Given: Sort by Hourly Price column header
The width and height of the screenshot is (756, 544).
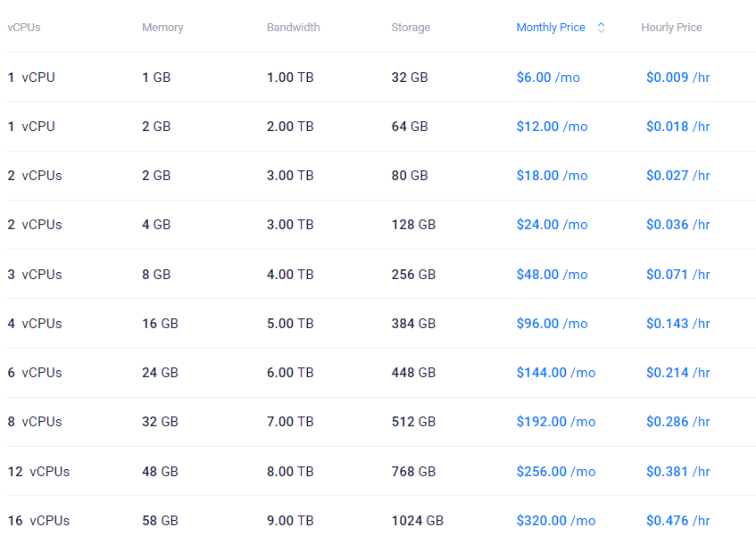Looking at the screenshot, I should coord(671,28).
